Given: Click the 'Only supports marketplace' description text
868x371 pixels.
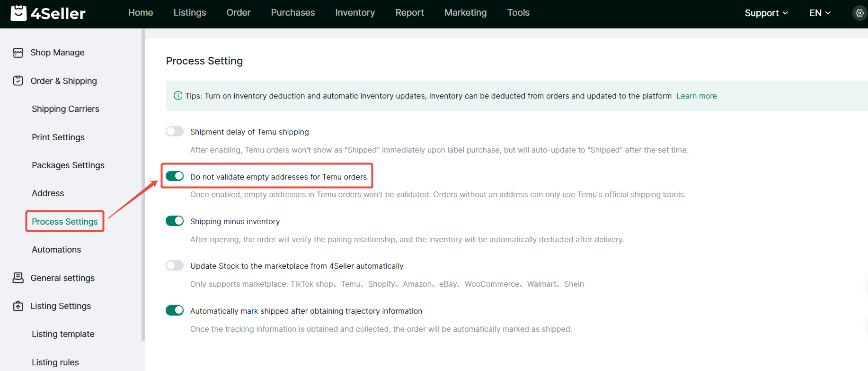Looking at the screenshot, I should (x=387, y=284).
